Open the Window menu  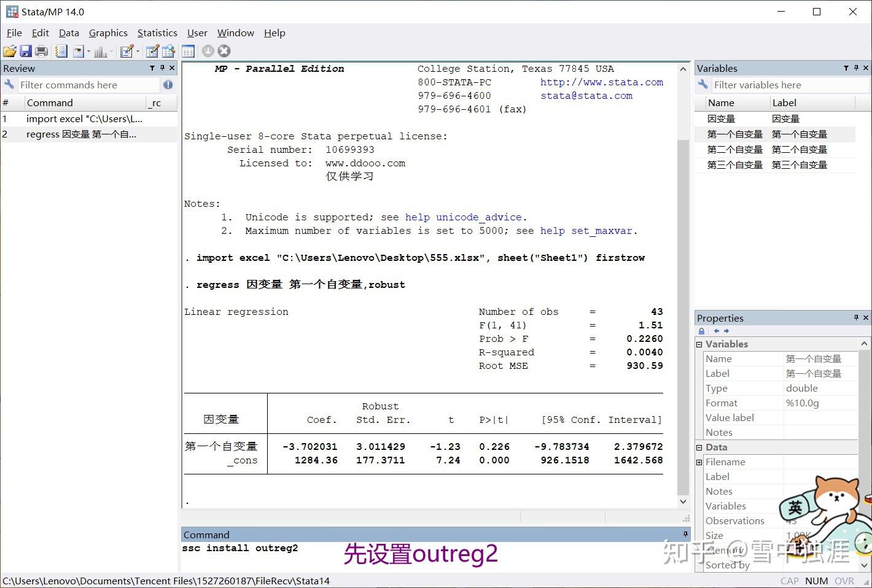click(x=235, y=33)
